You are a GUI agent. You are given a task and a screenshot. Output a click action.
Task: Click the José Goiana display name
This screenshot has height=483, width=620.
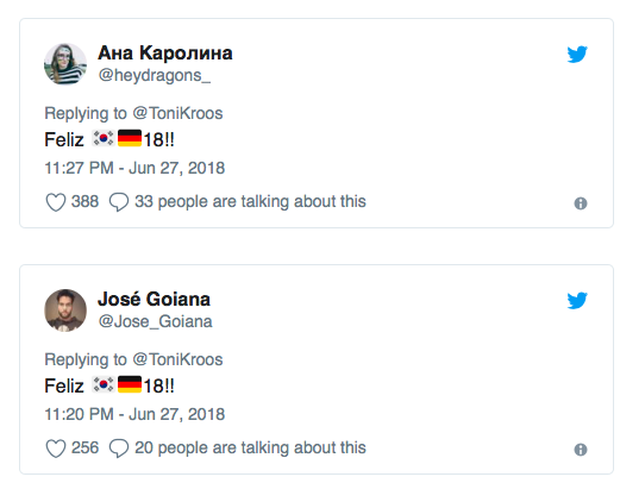pyautogui.click(x=154, y=299)
